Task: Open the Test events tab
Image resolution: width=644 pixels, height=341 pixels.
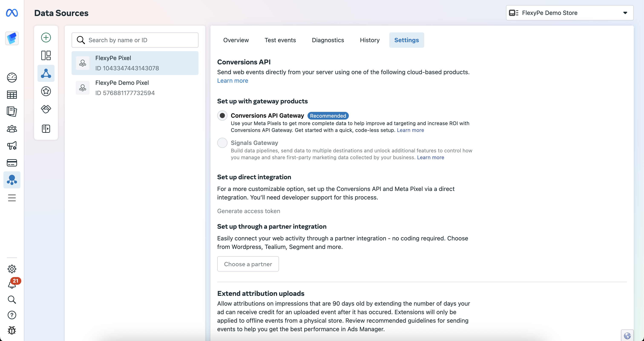Action: 280,40
